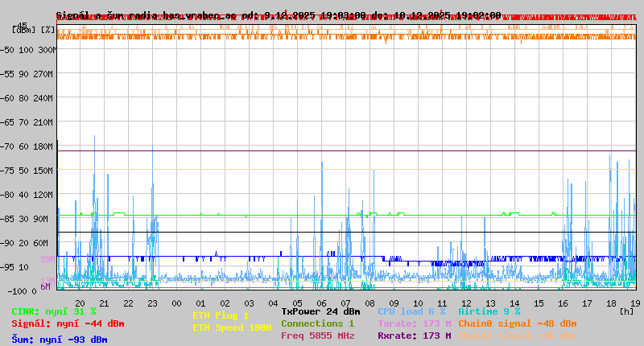644x346 pixels.
Task: Select the 'CINR: nyní 31 %' legend entry
Action: tap(54, 311)
